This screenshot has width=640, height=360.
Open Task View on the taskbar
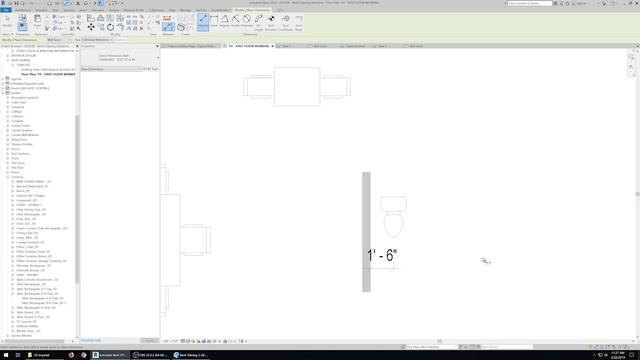[x=18, y=355]
